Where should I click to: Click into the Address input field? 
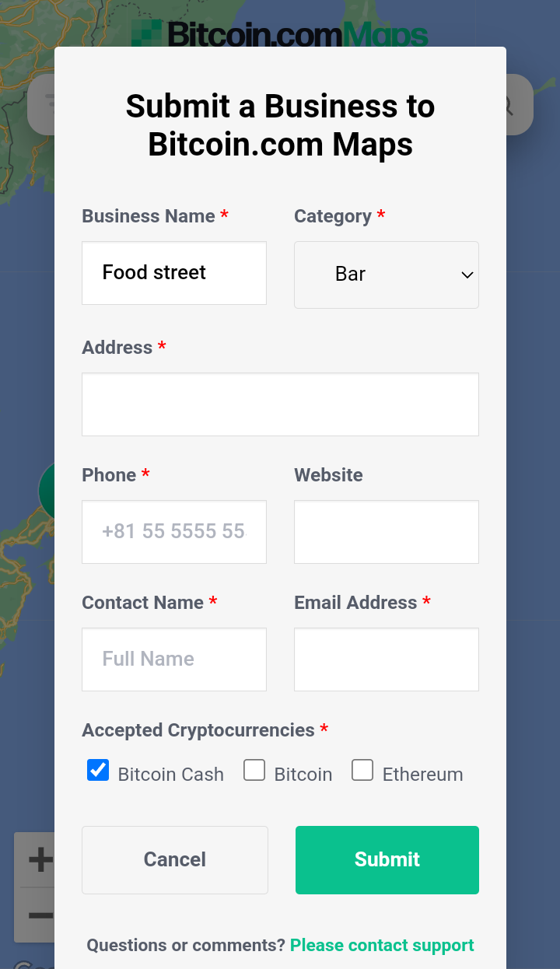tap(280, 404)
